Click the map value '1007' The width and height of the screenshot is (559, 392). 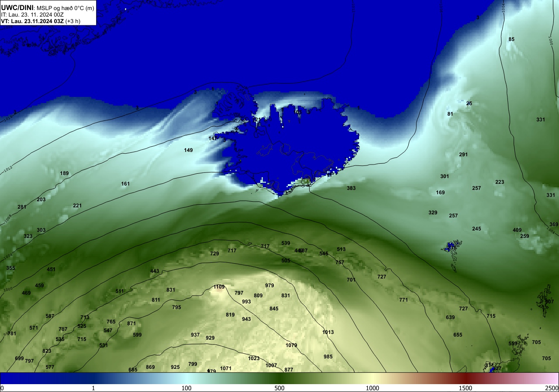coord(271,365)
